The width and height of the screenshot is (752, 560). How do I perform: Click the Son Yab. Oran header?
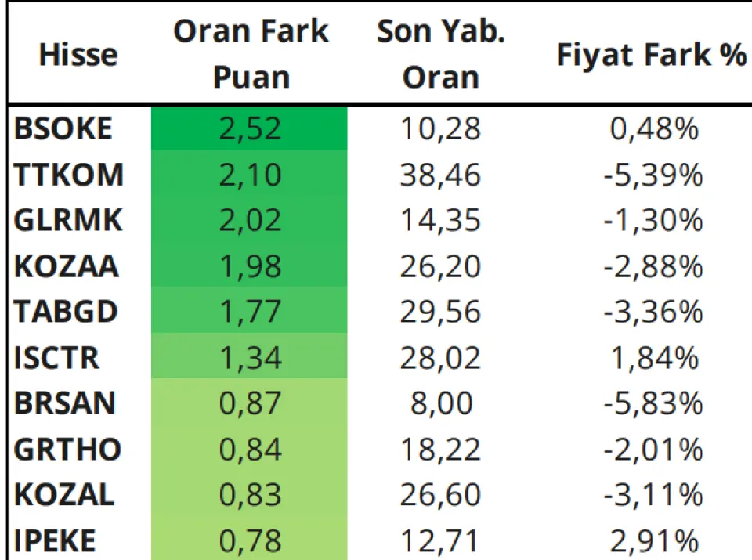coord(441,54)
